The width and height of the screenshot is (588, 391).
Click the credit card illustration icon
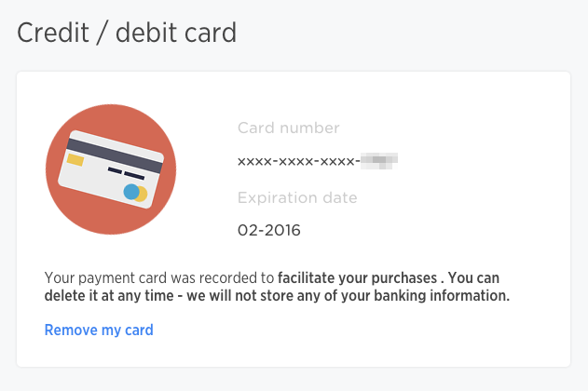pyautogui.click(x=111, y=169)
